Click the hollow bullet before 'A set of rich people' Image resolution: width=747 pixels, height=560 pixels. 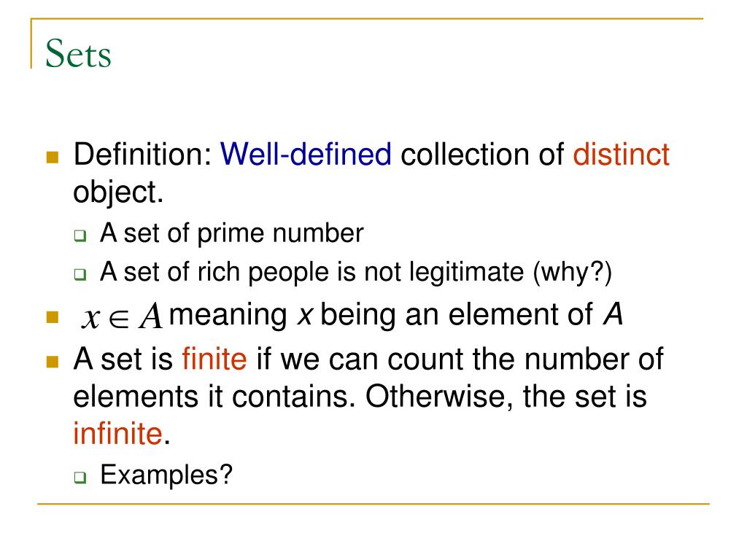[80, 274]
